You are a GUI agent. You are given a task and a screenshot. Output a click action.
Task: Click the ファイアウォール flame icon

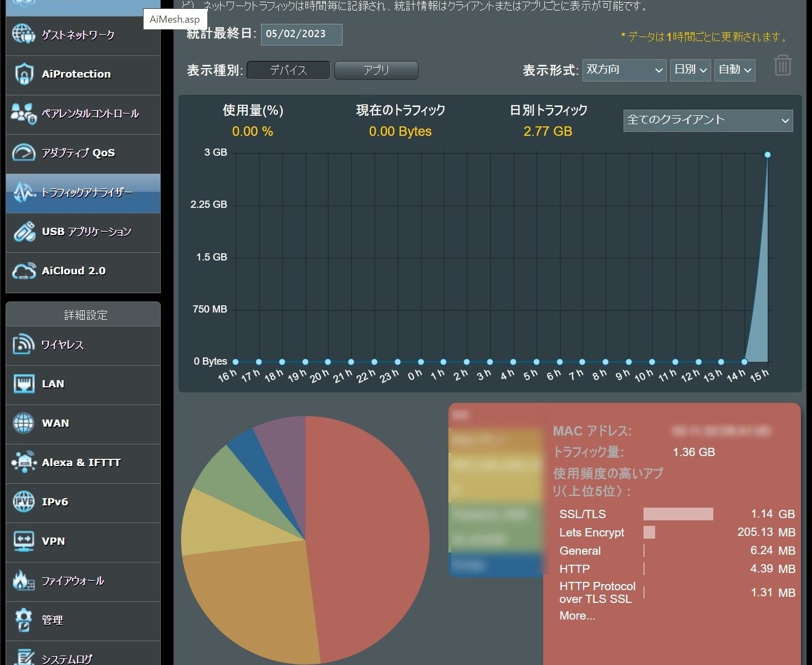(24, 581)
